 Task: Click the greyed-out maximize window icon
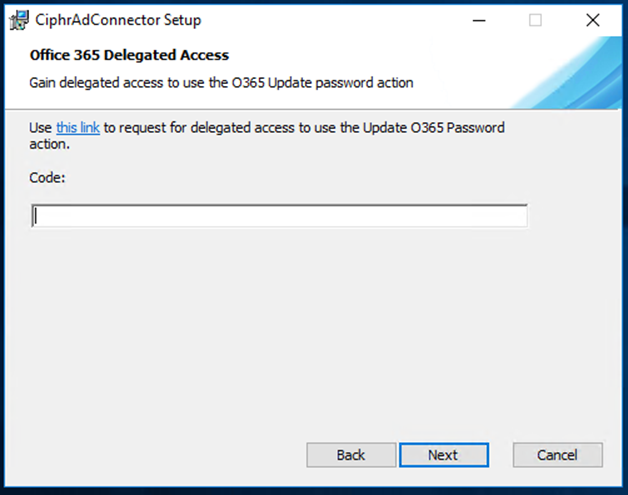pyautogui.click(x=535, y=20)
